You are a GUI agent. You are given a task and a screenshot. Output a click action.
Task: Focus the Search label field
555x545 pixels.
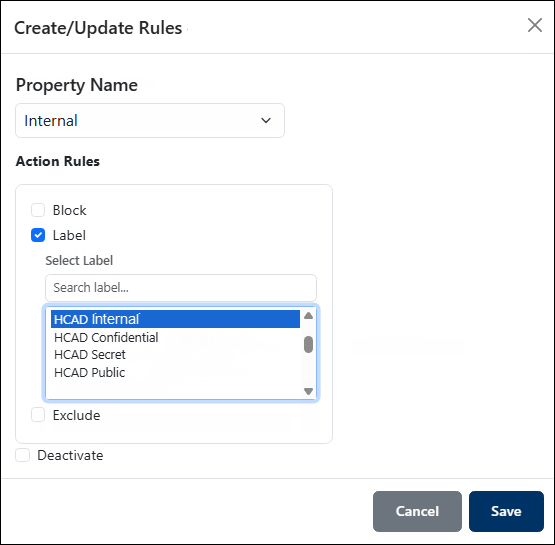[181, 288]
